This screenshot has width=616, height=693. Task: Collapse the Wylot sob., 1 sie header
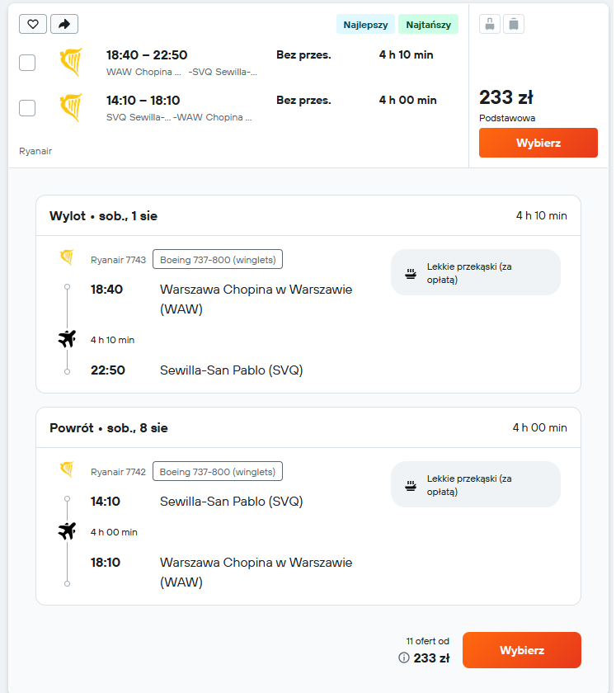point(309,215)
